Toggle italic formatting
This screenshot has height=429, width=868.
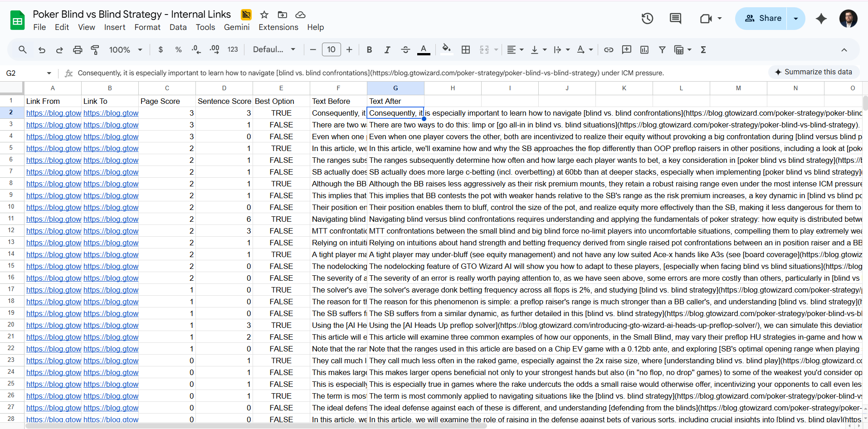[387, 49]
